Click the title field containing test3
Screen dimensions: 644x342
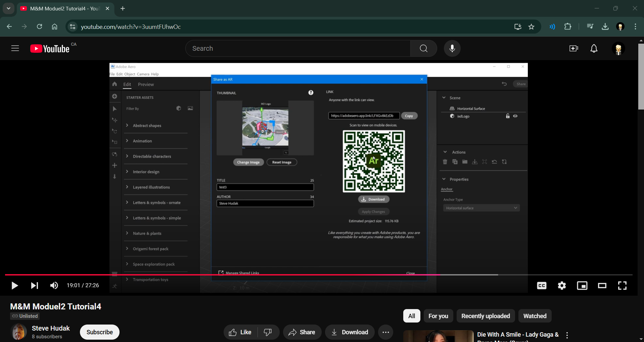coord(265,187)
